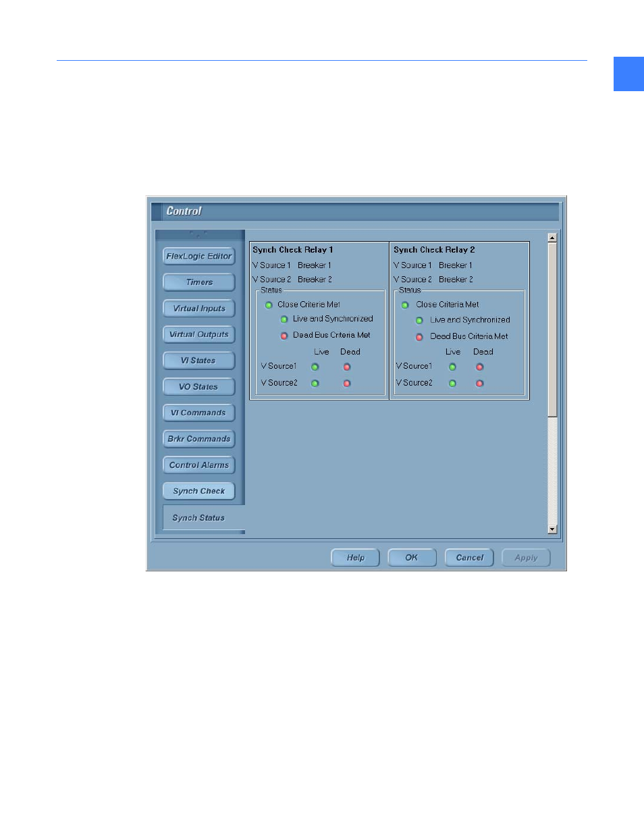Cancel the Control dialog
Screen dimensions: 644x834
(469, 558)
